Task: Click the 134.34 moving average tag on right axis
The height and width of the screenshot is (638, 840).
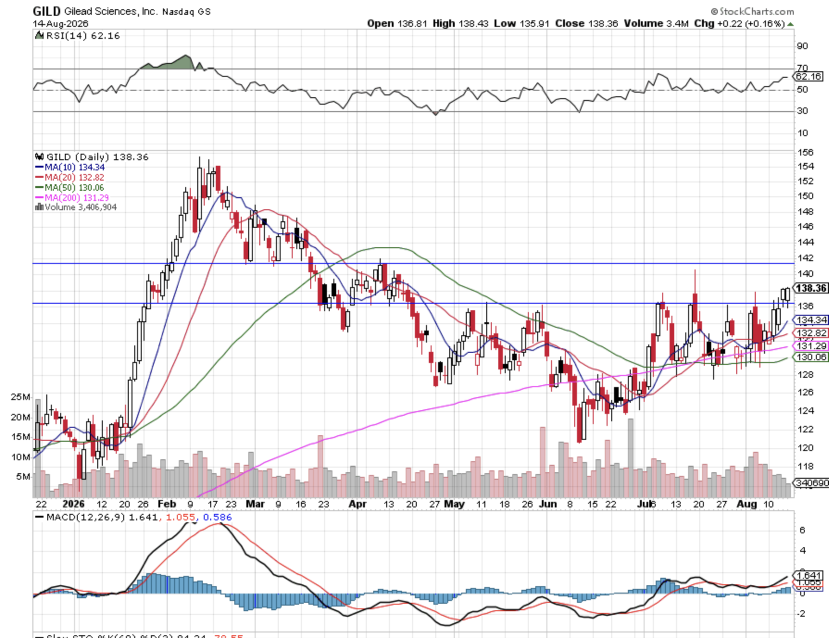Action: (x=811, y=320)
